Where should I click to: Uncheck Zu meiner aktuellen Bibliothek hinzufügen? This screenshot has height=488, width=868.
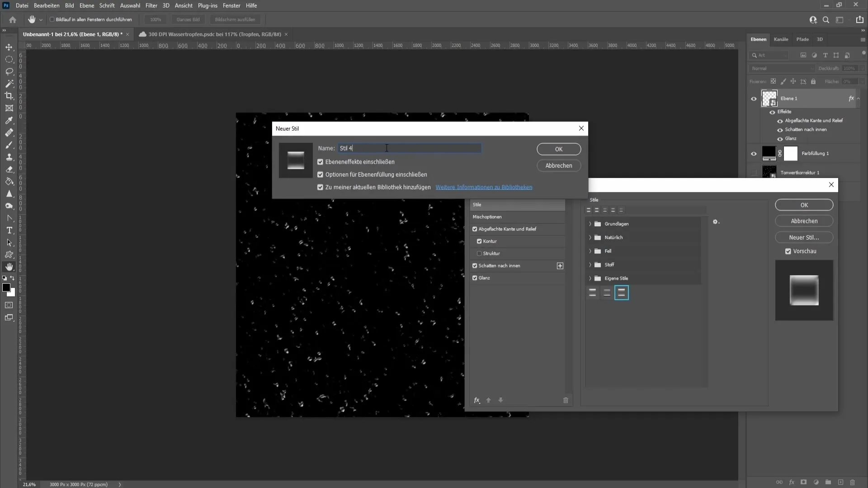pyautogui.click(x=320, y=187)
